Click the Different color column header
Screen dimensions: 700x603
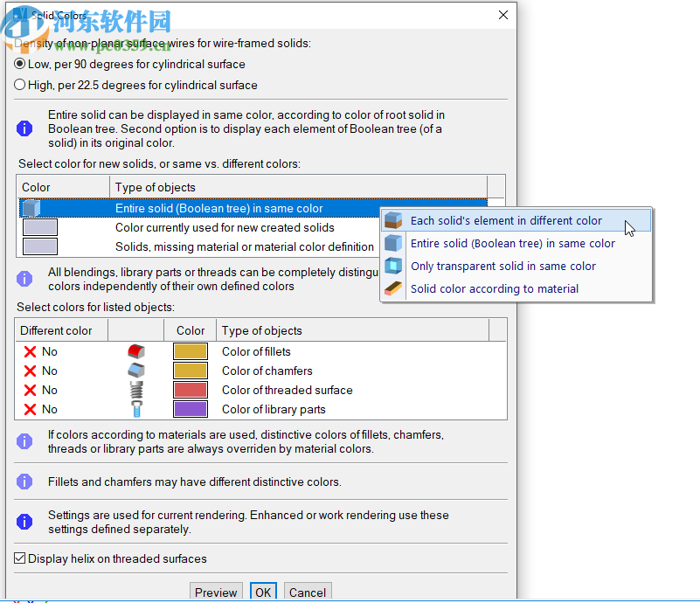click(61, 330)
